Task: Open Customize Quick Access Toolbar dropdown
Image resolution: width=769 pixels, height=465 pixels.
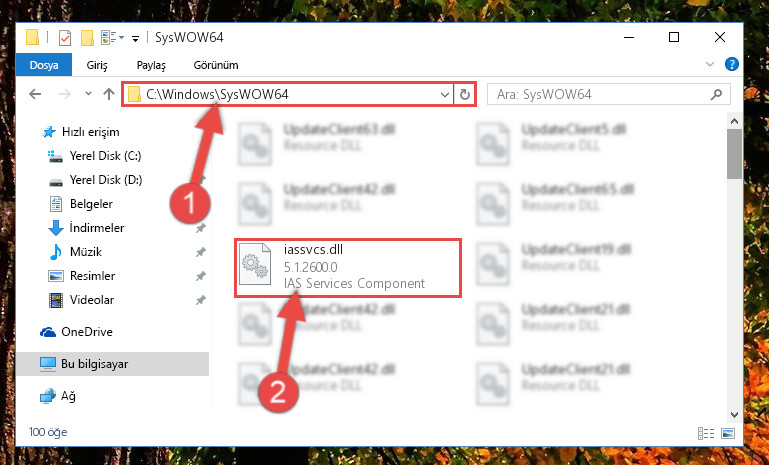Action: point(135,38)
